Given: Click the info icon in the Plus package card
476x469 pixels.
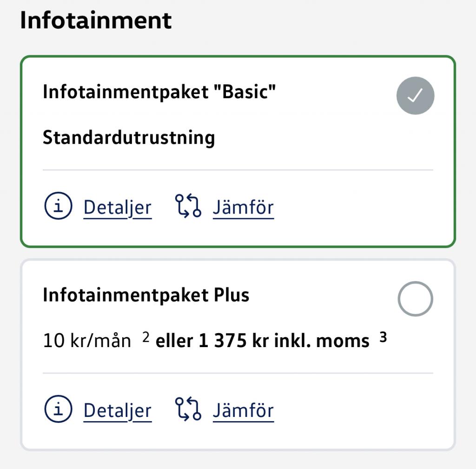Looking at the screenshot, I should tap(59, 410).
